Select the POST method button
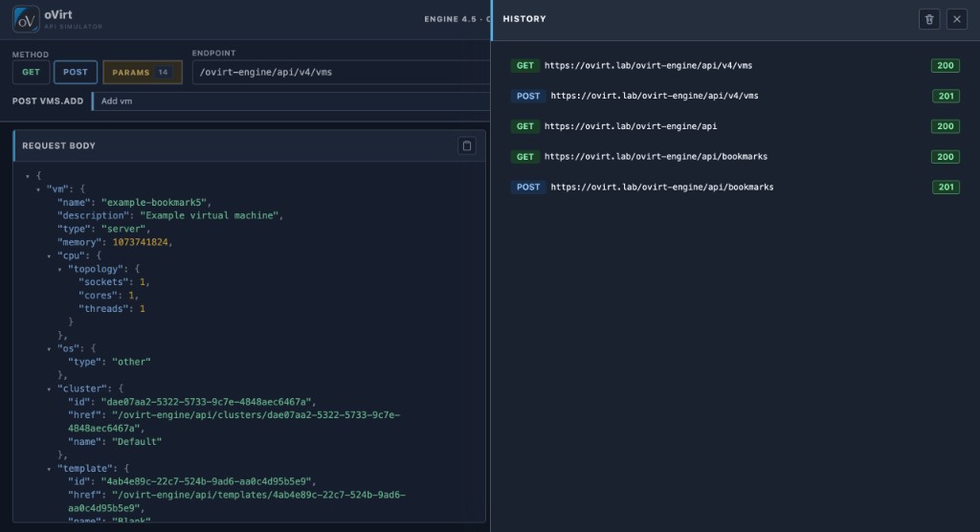980x532 pixels. pos(76,72)
